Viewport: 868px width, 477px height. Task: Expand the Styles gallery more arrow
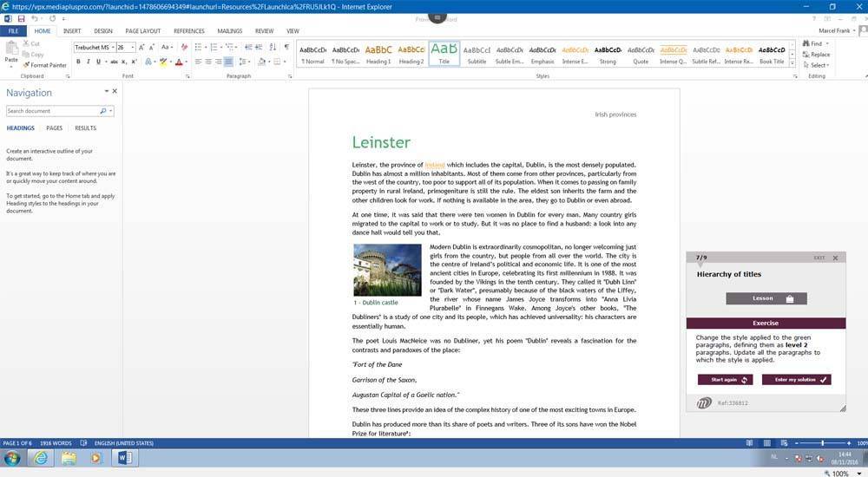click(x=793, y=63)
